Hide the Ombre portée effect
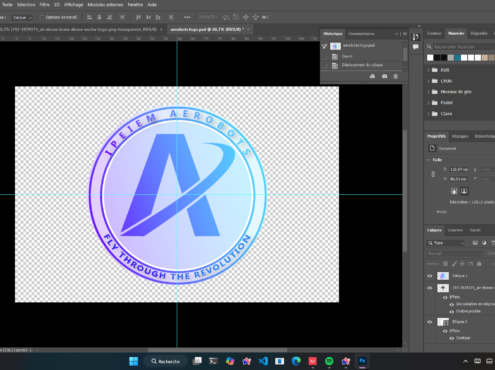The height and width of the screenshot is (370, 495). point(452,312)
